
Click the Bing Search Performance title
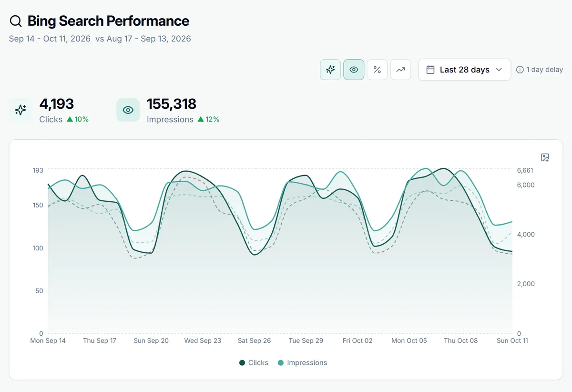point(108,21)
